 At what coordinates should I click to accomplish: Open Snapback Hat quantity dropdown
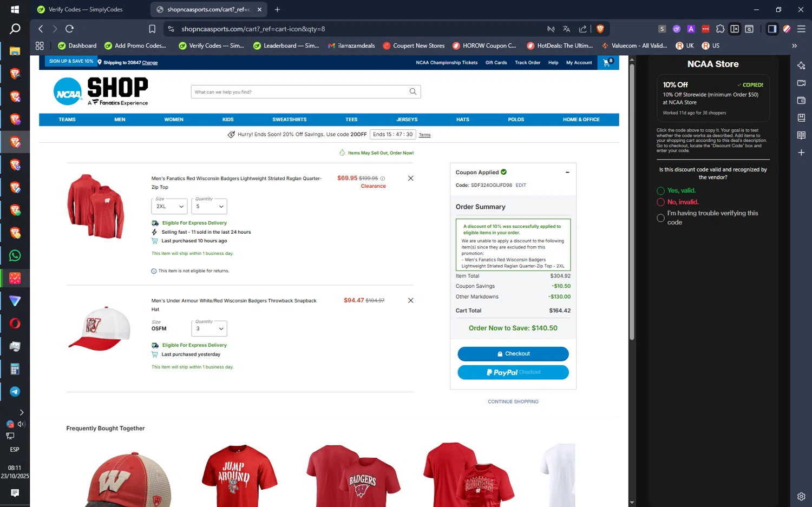coord(209,328)
